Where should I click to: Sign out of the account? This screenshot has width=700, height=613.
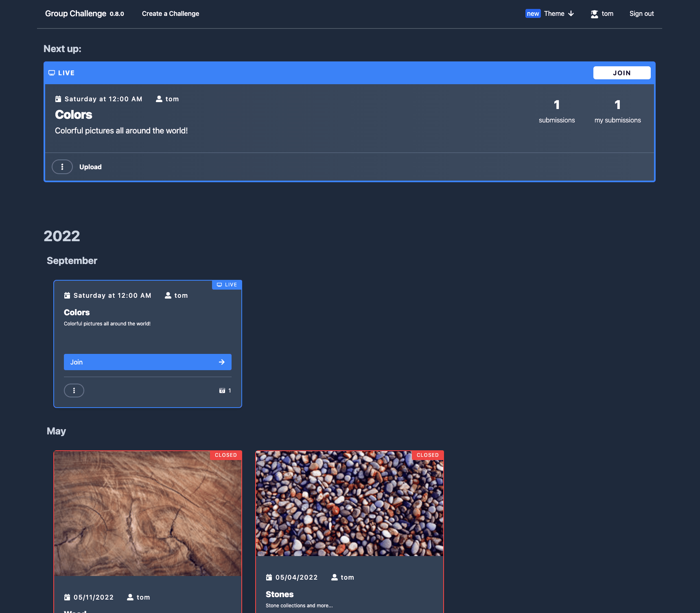click(x=641, y=13)
